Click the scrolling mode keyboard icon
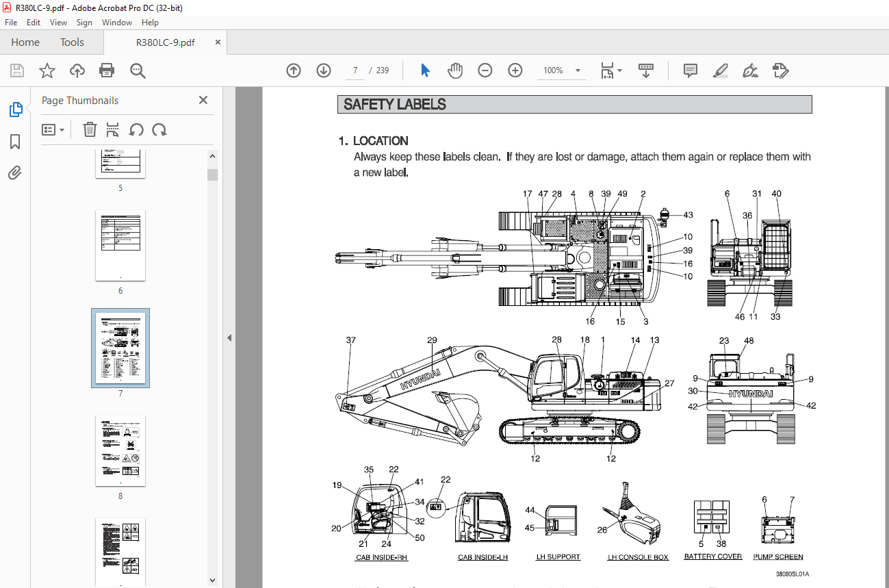 [x=646, y=71]
